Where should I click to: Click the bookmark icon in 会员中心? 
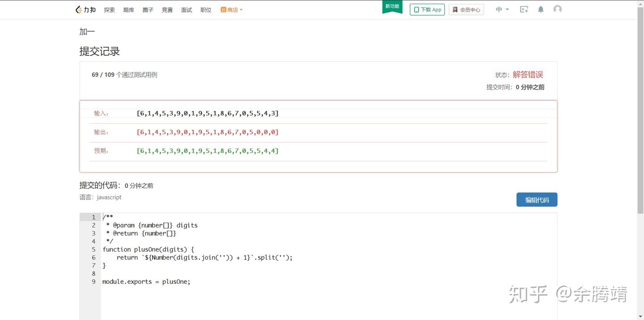coord(455,9)
